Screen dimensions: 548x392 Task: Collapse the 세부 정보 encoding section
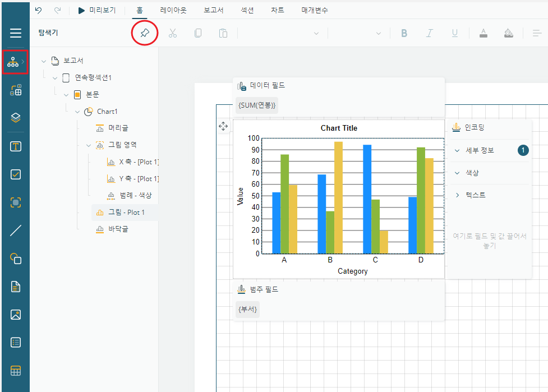(x=457, y=151)
